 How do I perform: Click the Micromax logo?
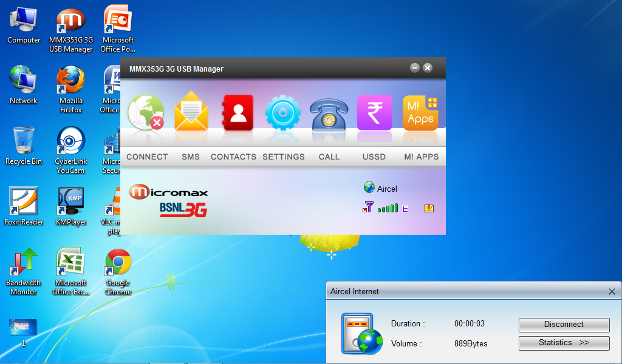click(x=169, y=192)
